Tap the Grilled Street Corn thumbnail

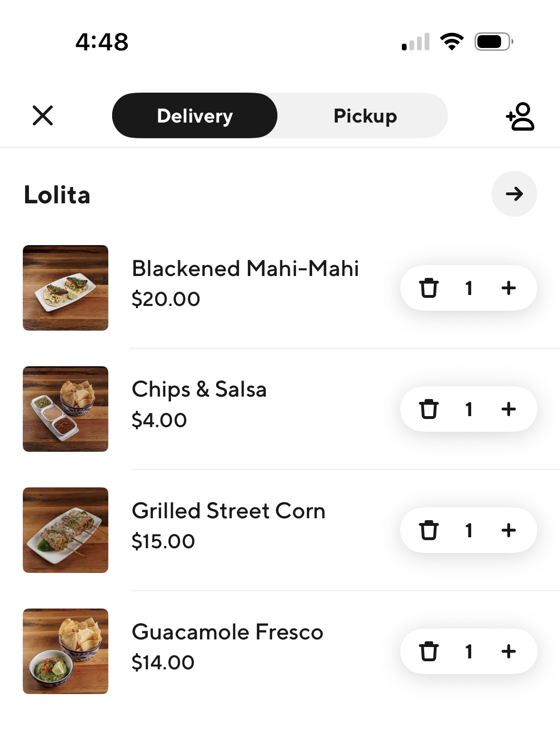pos(66,530)
